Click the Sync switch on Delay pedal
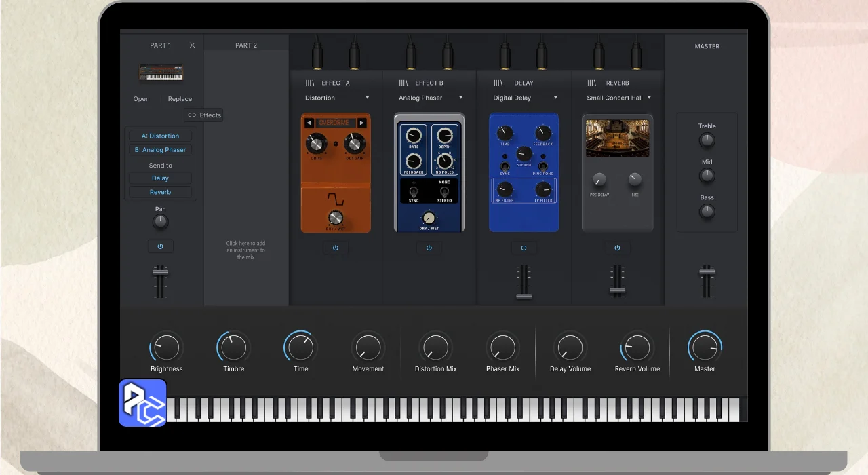 [x=505, y=166]
